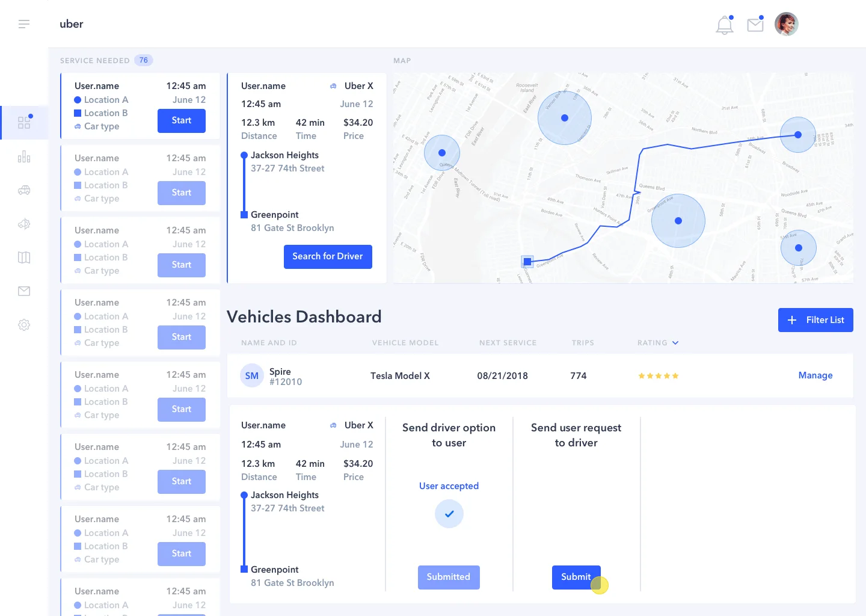Open the sidebar mail icon
The height and width of the screenshot is (616, 866).
click(x=24, y=291)
